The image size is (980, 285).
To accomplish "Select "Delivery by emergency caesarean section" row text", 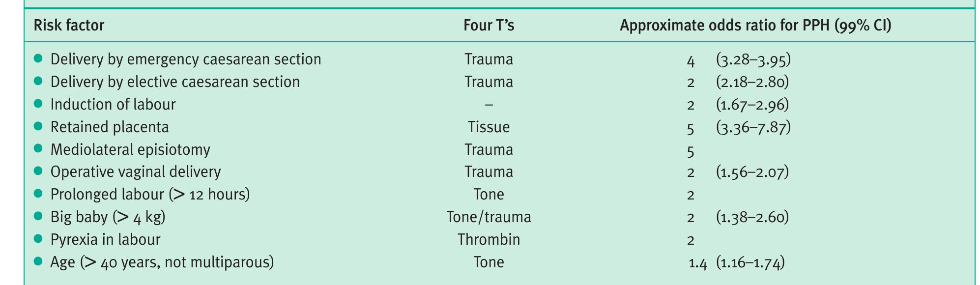I will click(x=186, y=59).
